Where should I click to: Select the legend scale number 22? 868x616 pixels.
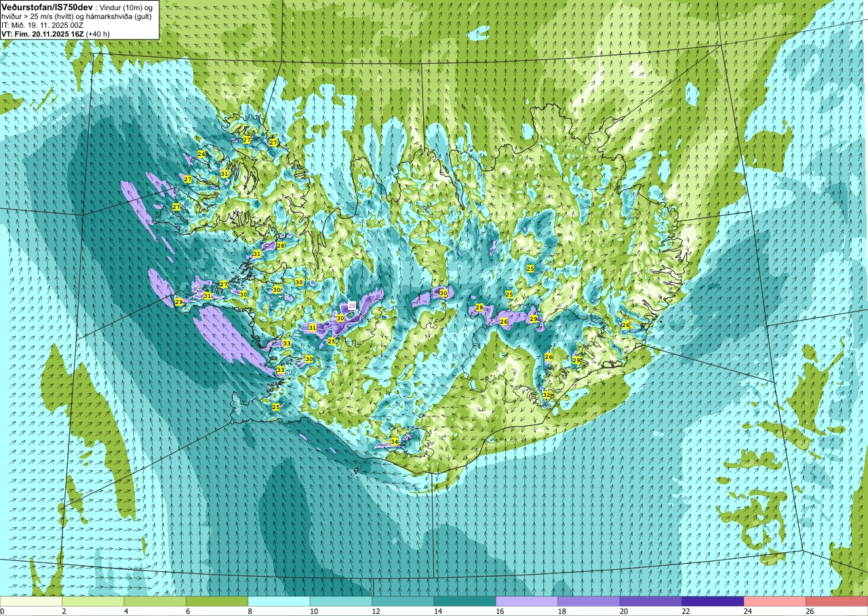point(684,611)
